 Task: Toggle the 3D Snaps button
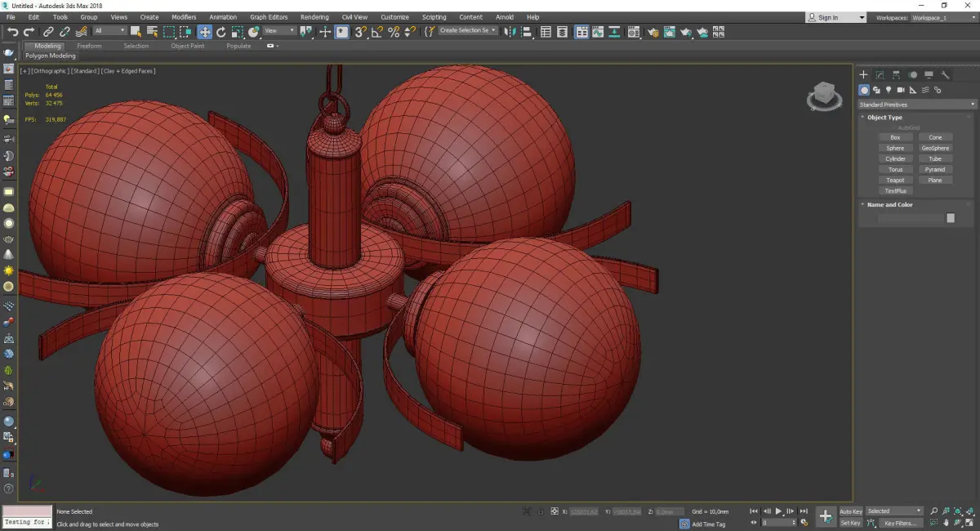[x=360, y=32]
